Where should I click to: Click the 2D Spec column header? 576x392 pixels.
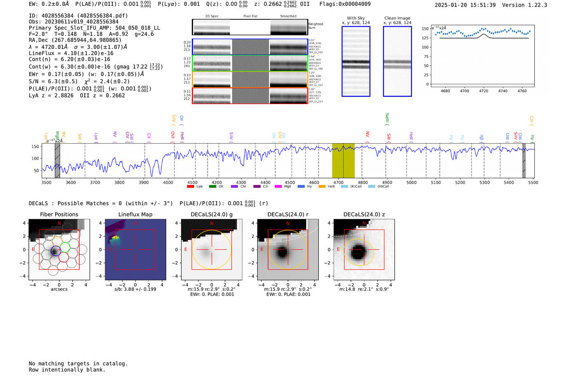coord(212,16)
